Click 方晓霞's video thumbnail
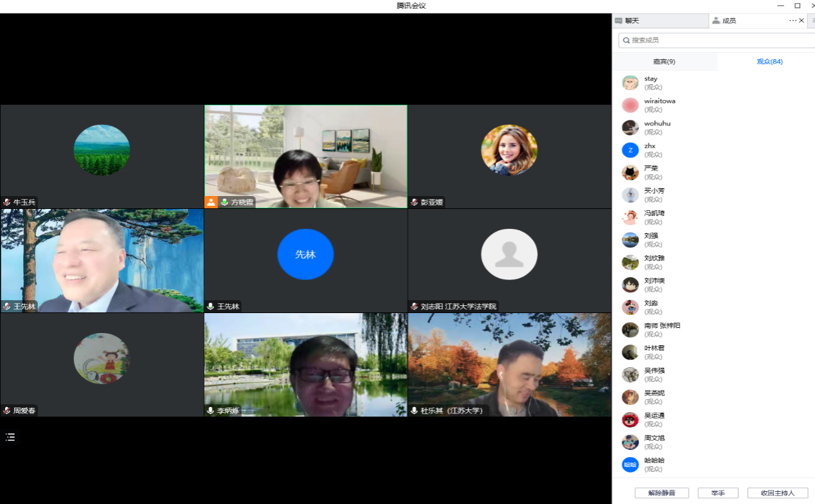The height and width of the screenshot is (504, 815). point(305,156)
